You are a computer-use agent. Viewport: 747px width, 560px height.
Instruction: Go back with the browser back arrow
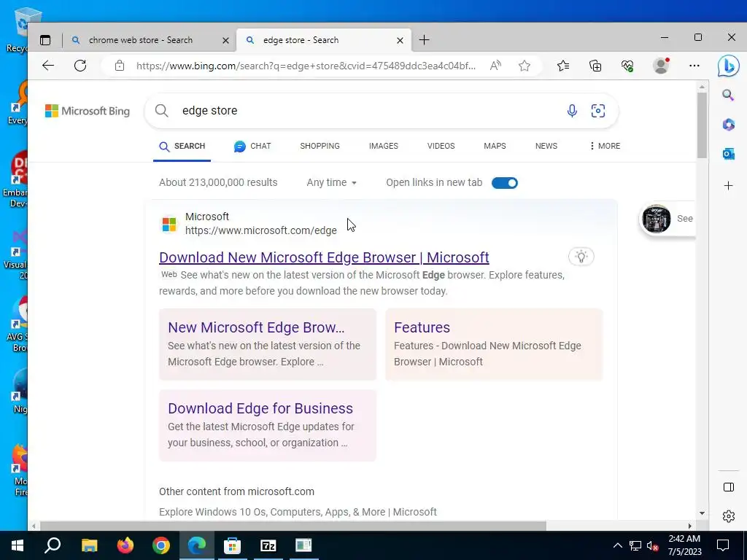point(48,66)
